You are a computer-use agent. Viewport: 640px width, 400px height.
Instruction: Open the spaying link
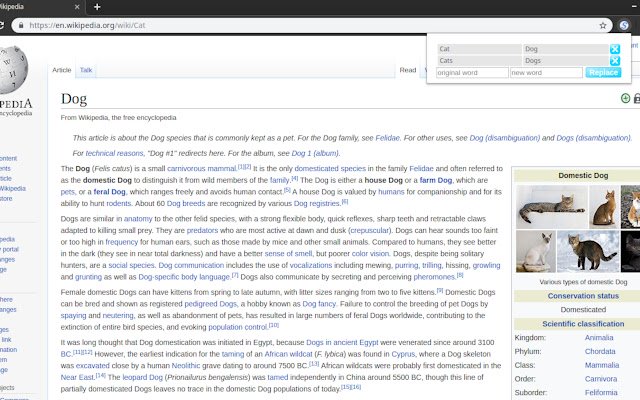[x=73, y=316]
